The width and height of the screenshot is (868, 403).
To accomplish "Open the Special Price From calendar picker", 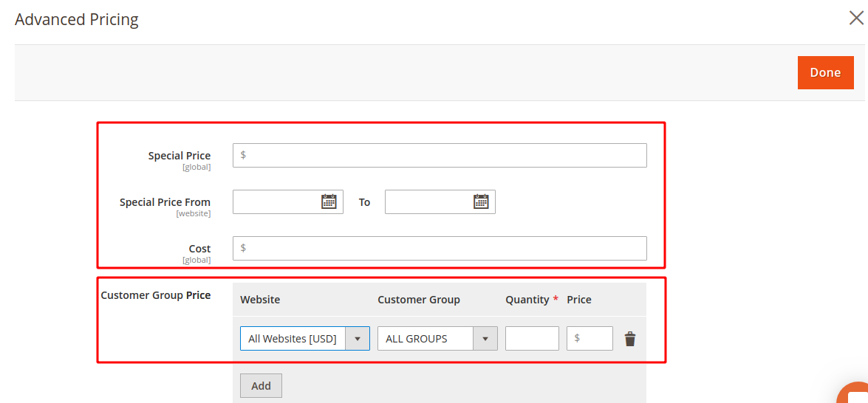I will click(329, 201).
